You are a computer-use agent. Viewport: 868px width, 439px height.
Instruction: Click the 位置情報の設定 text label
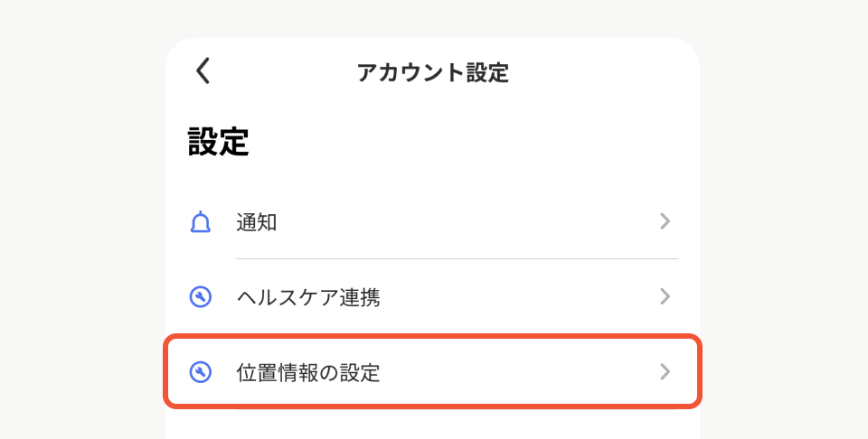coord(307,371)
